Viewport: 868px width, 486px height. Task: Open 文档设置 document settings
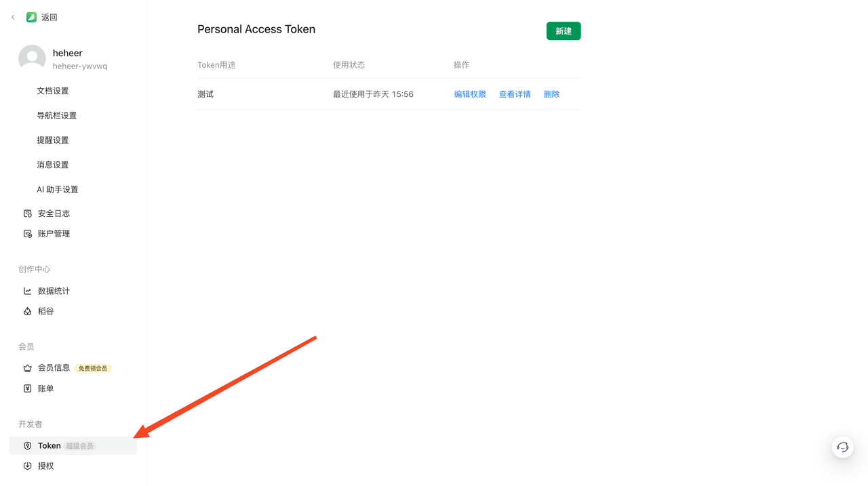point(53,91)
